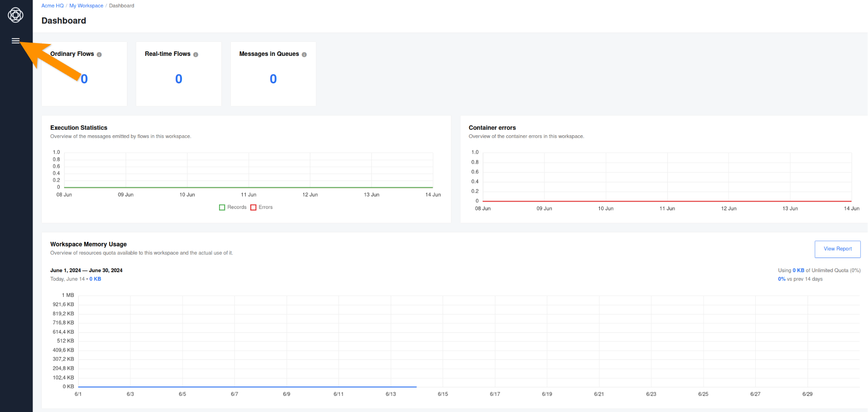Toggle the Errors legend checkbox

click(253, 208)
